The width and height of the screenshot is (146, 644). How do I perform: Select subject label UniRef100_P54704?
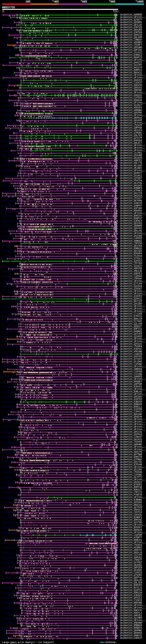click(131, 180)
